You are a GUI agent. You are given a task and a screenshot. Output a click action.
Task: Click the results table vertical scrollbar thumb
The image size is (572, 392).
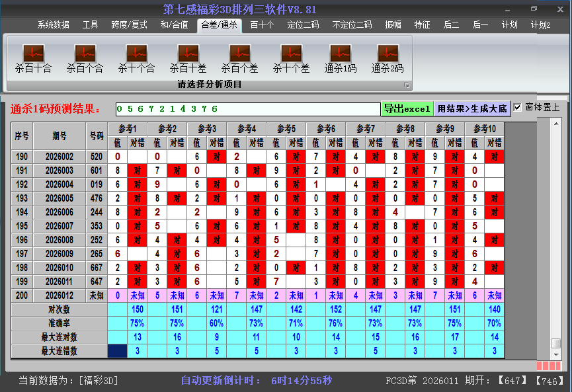pyautogui.click(x=556, y=343)
